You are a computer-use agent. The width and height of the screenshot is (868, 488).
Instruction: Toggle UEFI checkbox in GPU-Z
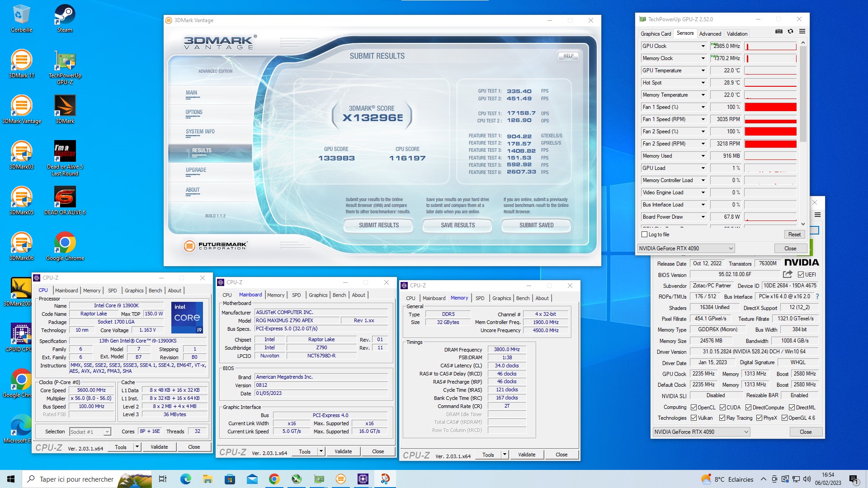click(801, 275)
